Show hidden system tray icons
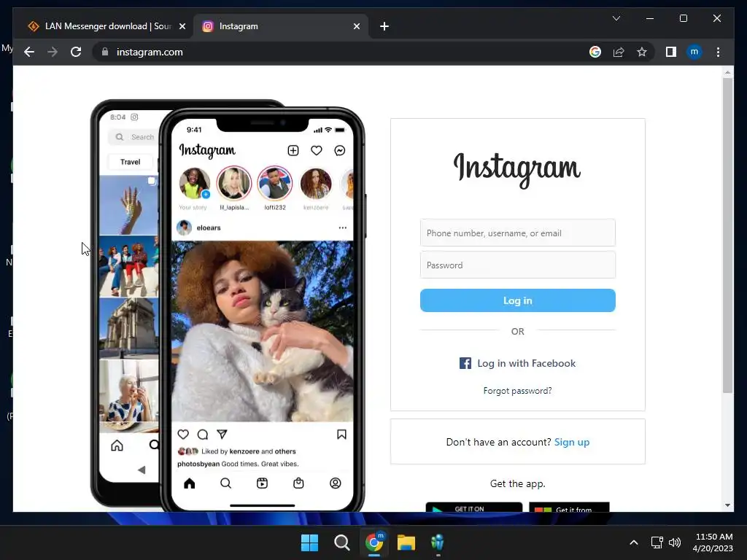Screen dimensions: 747x560 (x=634, y=542)
